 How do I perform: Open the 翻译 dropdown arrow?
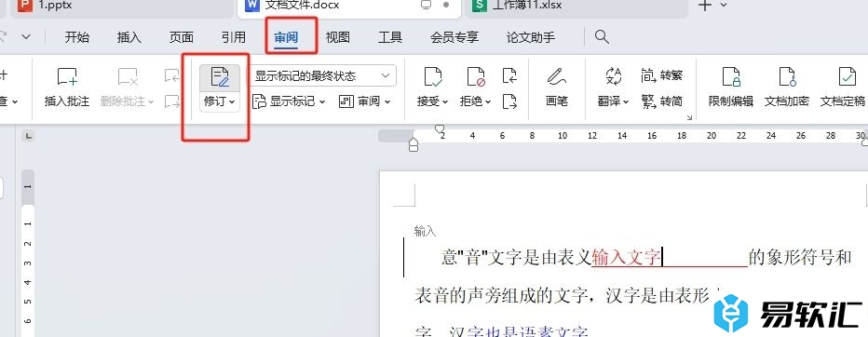[x=626, y=101]
